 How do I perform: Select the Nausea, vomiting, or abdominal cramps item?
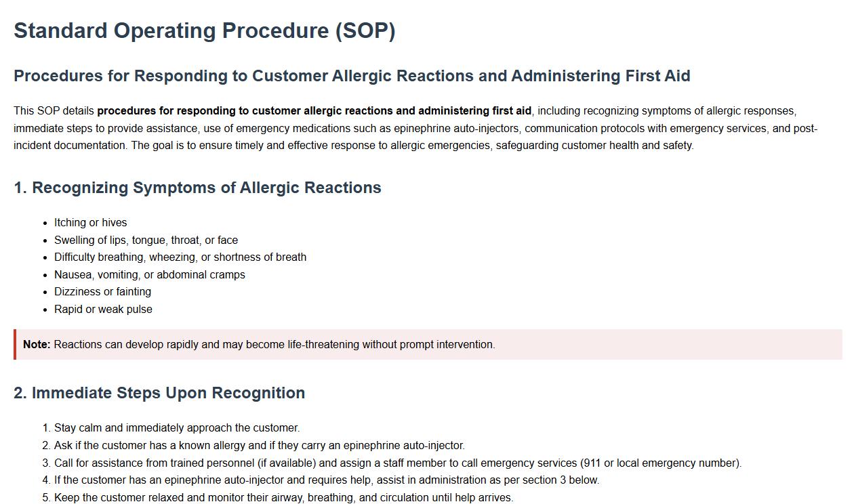[149, 275]
